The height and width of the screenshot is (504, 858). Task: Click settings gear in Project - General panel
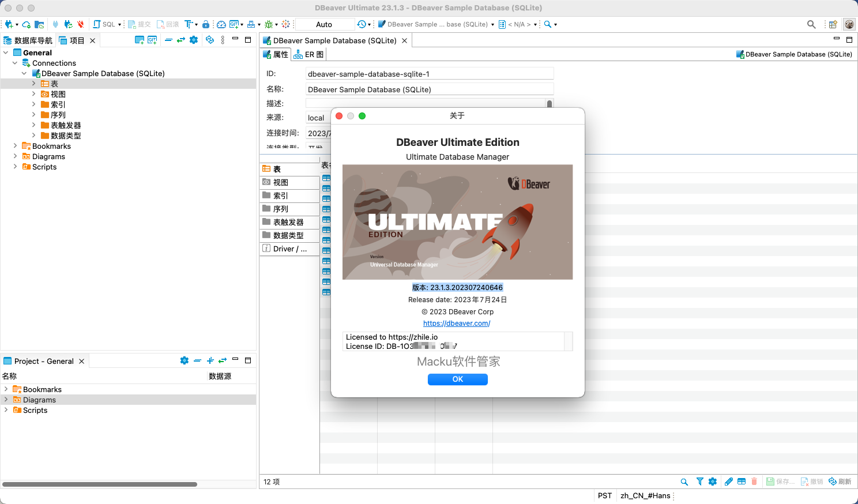pyautogui.click(x=185, y=360)
